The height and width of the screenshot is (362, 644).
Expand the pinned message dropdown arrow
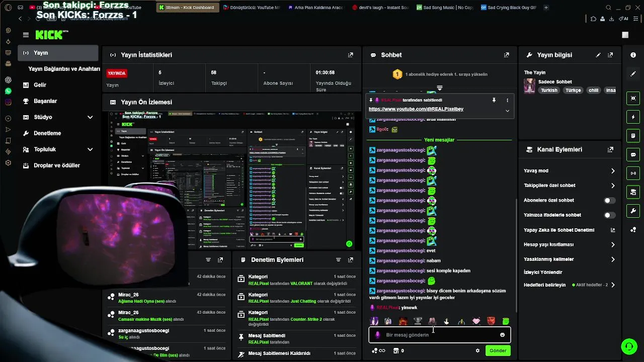tap(507, 111)
